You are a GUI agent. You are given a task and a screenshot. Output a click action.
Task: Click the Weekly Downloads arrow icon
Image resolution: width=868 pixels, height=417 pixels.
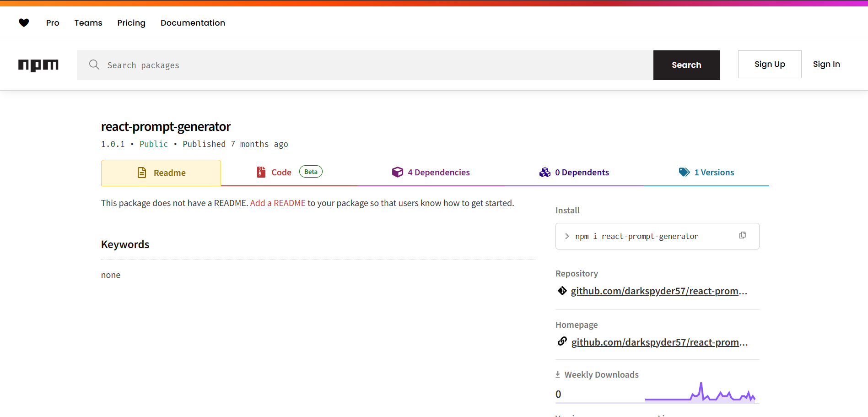pos(558,374)
